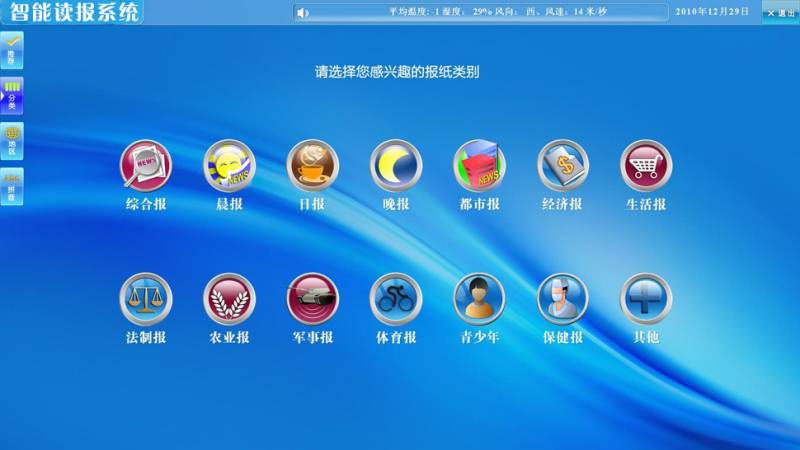Click the 退出 exit button

[781, 12]
